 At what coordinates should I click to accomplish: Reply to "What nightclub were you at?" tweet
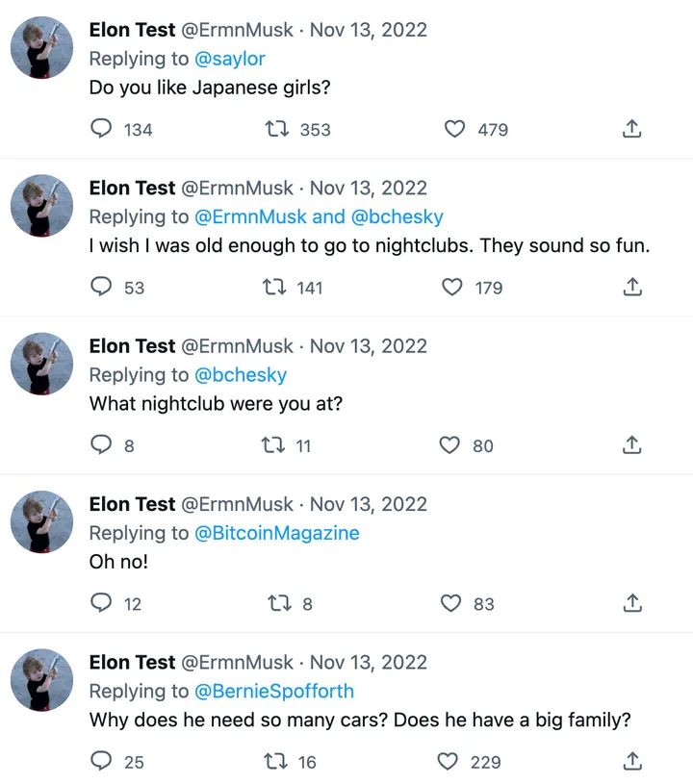pos(102,445)
